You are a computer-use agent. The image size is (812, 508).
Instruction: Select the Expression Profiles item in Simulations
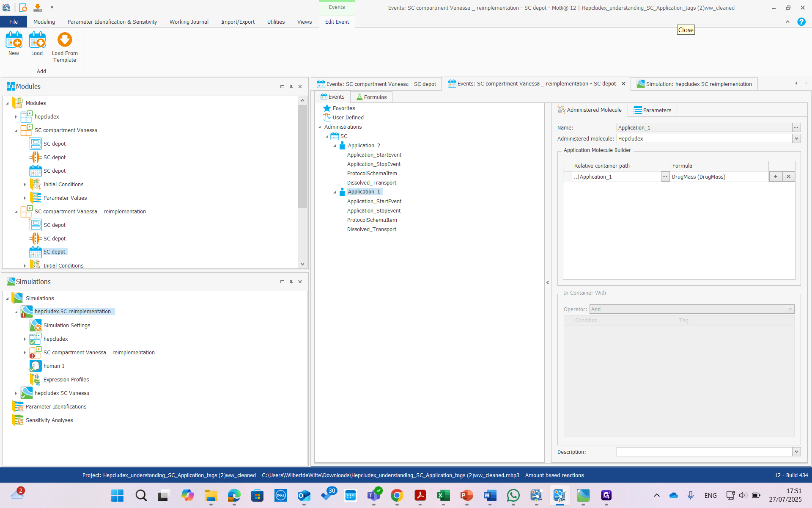click(x=66, y=380)
